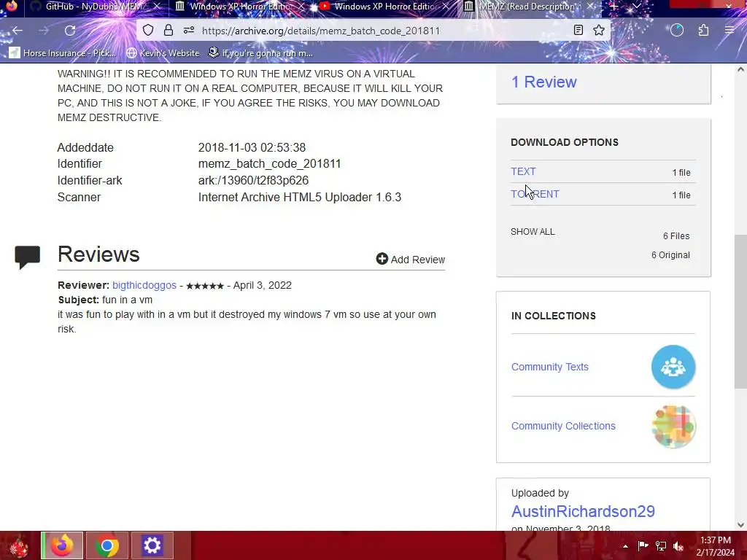Click the 6 Original files link
The image size is (747, 560).
670,255
